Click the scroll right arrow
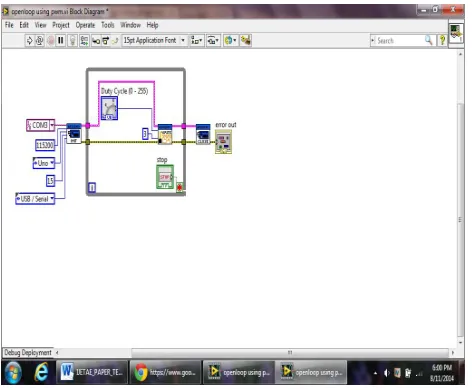Screen dimensions: 472x390 point(453,352)
